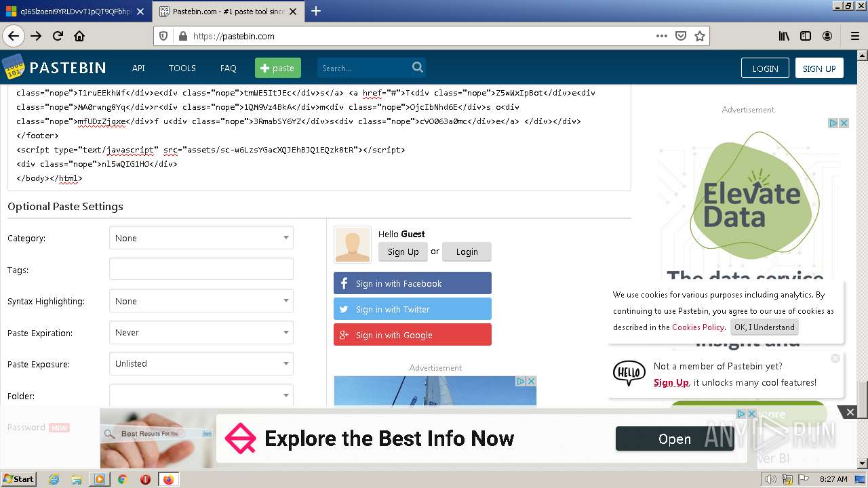
Task: Open the TOOLS menu item
Action: (x=182, y=68)
